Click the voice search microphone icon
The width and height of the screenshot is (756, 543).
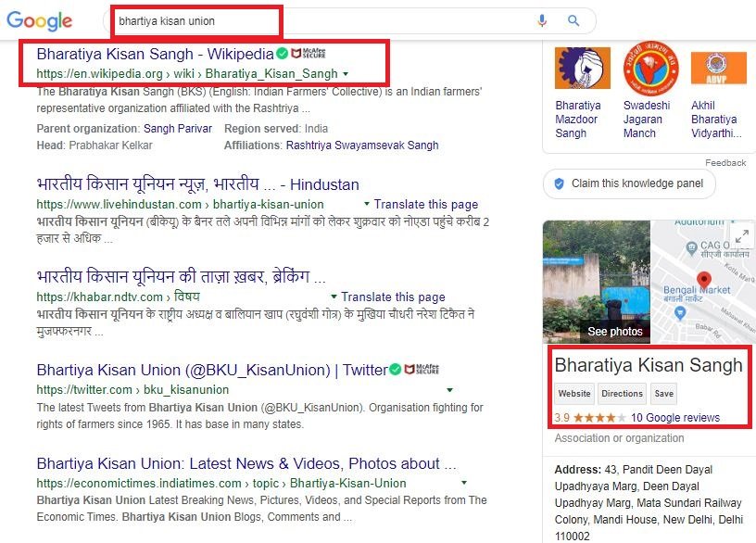(542, 20)
